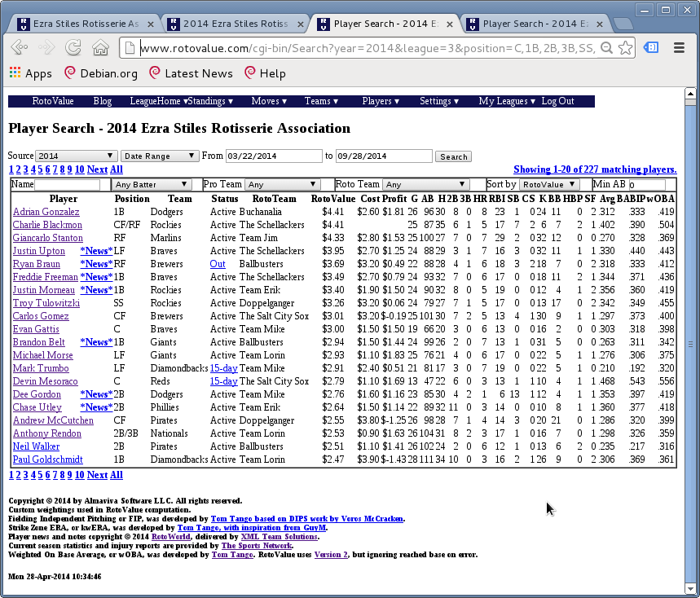Image resolution: width=700 pixels, height=598 pixels.
Task: Focus the Name filter field
Action: coord(67,185)
